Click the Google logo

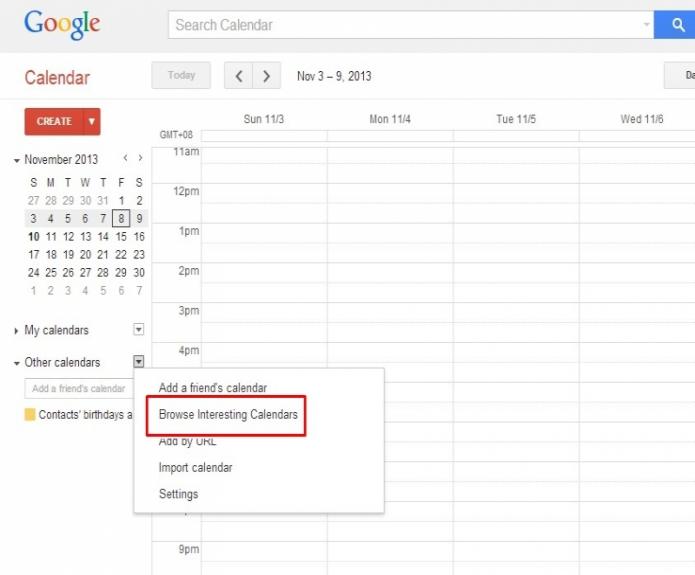pos(62,25)
